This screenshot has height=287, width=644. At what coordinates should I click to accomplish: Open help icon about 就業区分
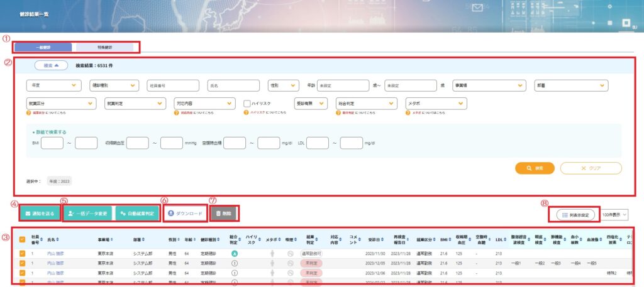coord(29,112)
